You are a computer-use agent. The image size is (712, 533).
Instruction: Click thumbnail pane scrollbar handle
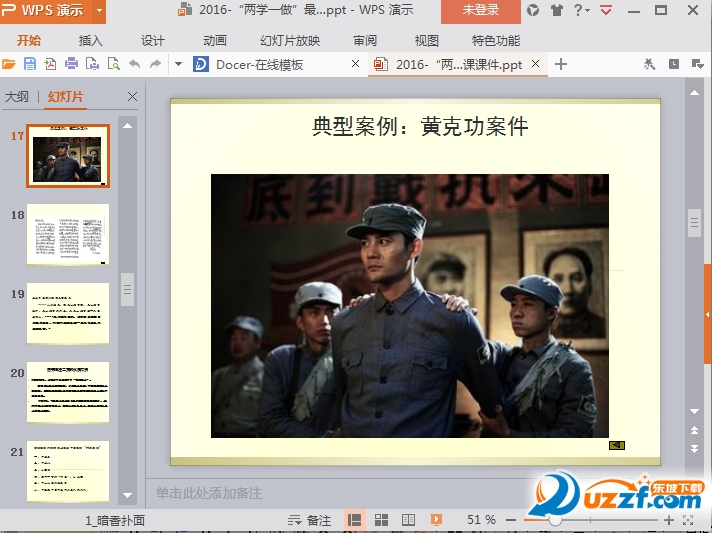pyautogui.click(x=128, y=289)
